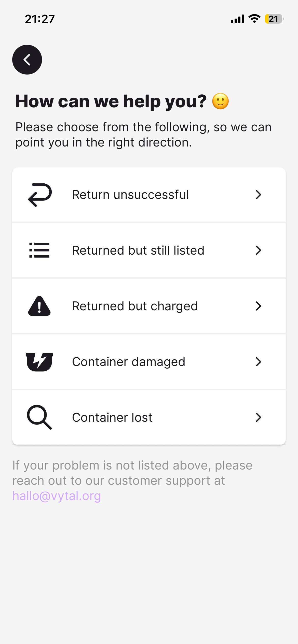Screen dimensions: 298x644
Task: Tap the Wi-Fi status icon
Action: pyautogui.click(x=254, y=19)
